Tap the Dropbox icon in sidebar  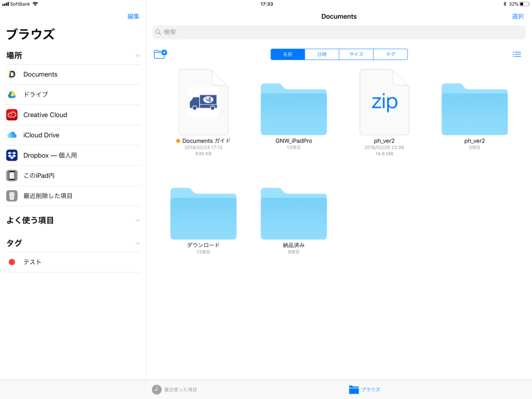(12, 155)
